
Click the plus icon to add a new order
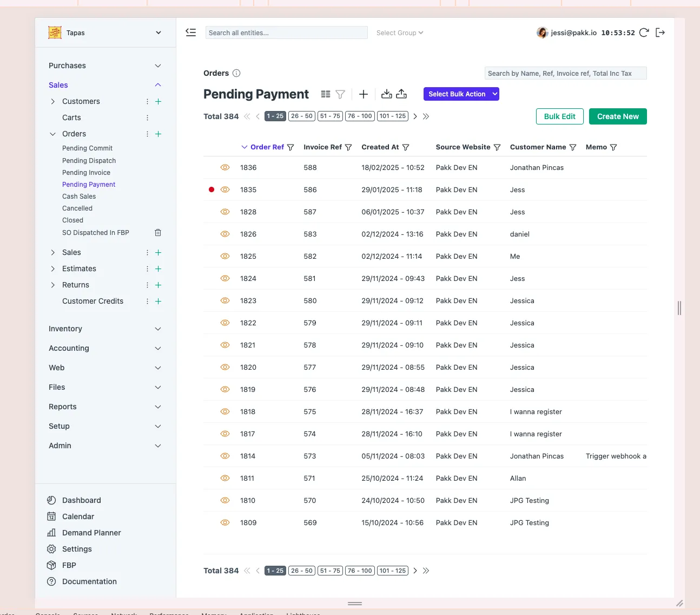click(x=363, y=94)
